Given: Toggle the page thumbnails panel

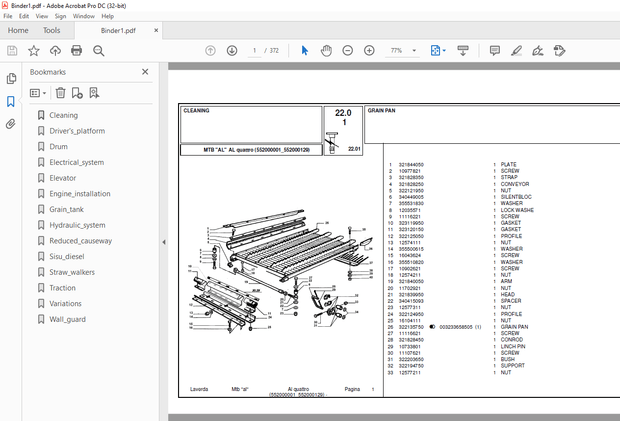Looking at the screenshot, I should pos(11,78).
